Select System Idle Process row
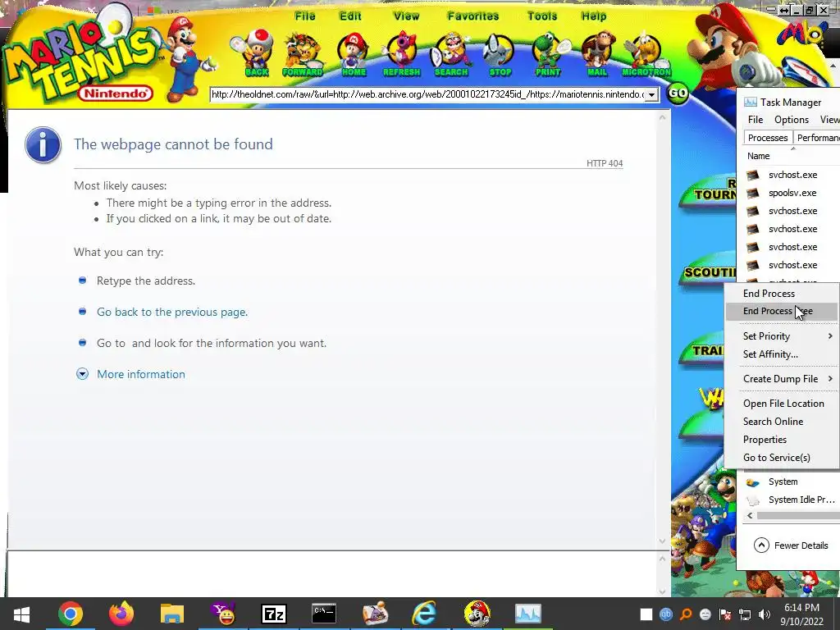This screenshot has height=630, width=840. (792, 500)
